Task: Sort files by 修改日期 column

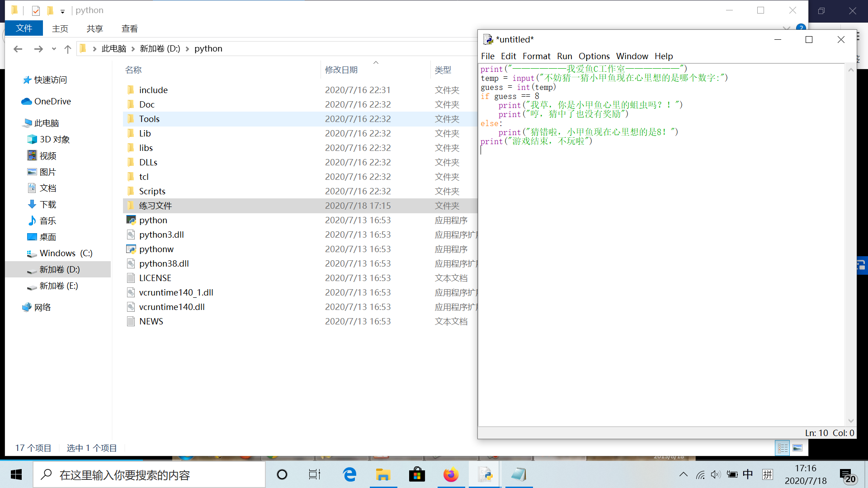Action: (x=341, y=70)
